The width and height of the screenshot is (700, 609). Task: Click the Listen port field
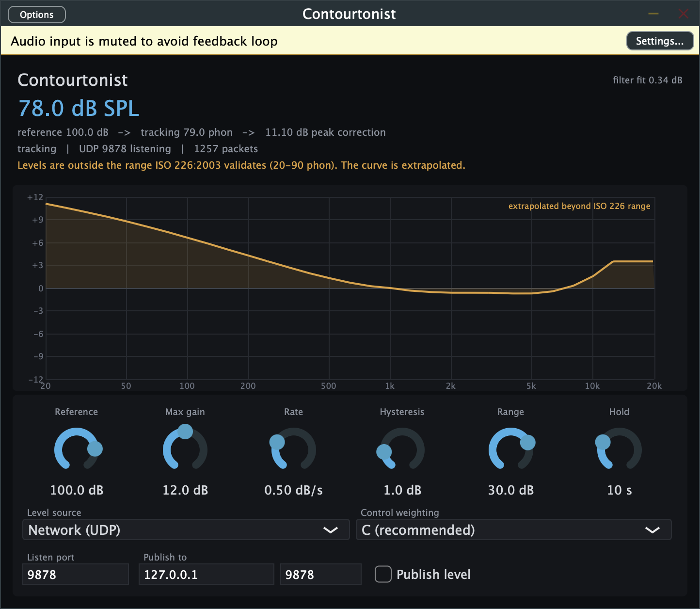point(76,574)
